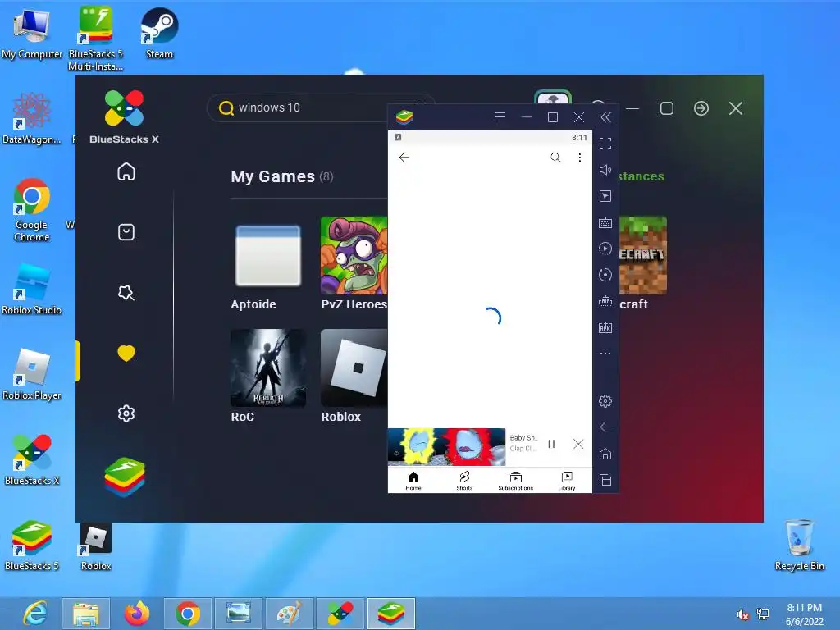Open player settings gear in side toolbar
This screenshot has width=840, height=630.
coord(605,401)
